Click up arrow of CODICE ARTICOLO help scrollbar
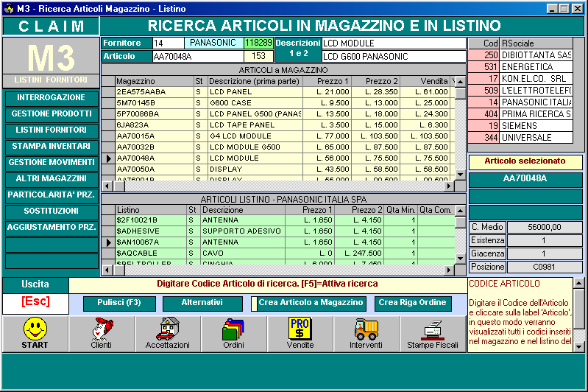Screen dimensions: 588x392 [x=578, y=283]
